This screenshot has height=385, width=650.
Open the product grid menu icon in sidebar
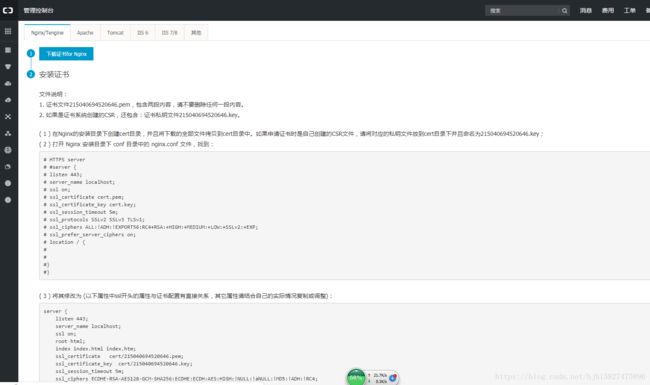(8, 31)
